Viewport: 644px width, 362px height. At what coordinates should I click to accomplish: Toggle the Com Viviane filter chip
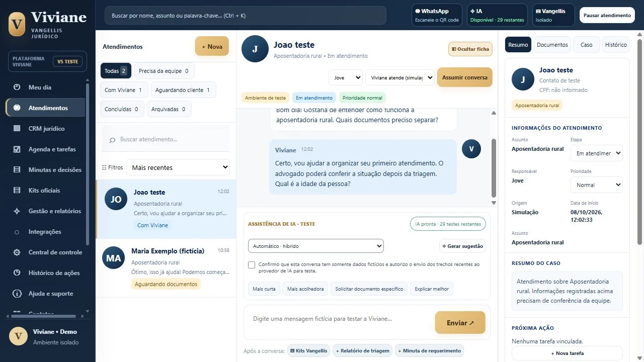(x=124, y=90)
